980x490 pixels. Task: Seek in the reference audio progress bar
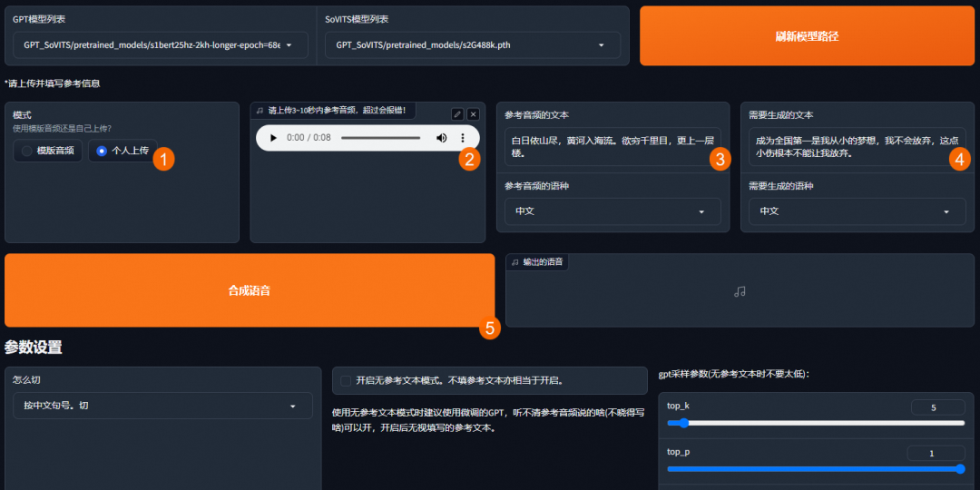click(380, 138)
